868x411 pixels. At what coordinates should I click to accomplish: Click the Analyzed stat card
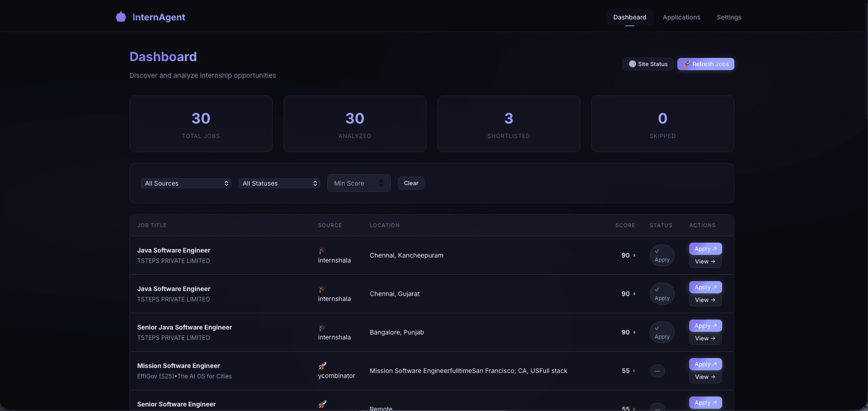coord(355,124)
